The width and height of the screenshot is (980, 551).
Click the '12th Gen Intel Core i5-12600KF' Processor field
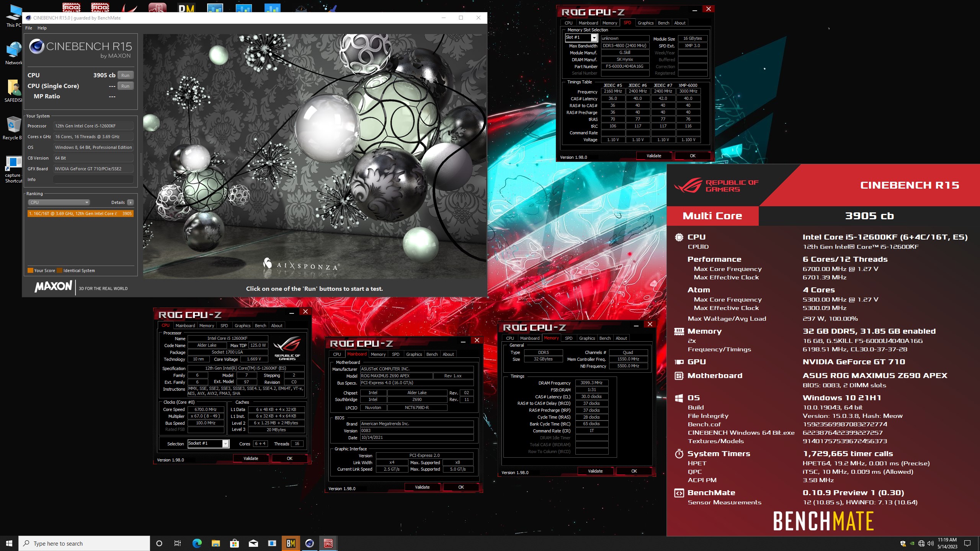tap(93, 126)
